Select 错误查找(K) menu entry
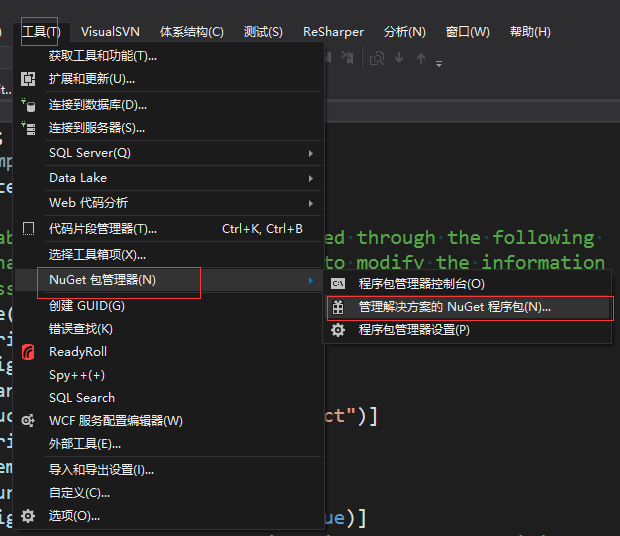The image size is (620, 536). pyautogui.click(x=168, y=329)
